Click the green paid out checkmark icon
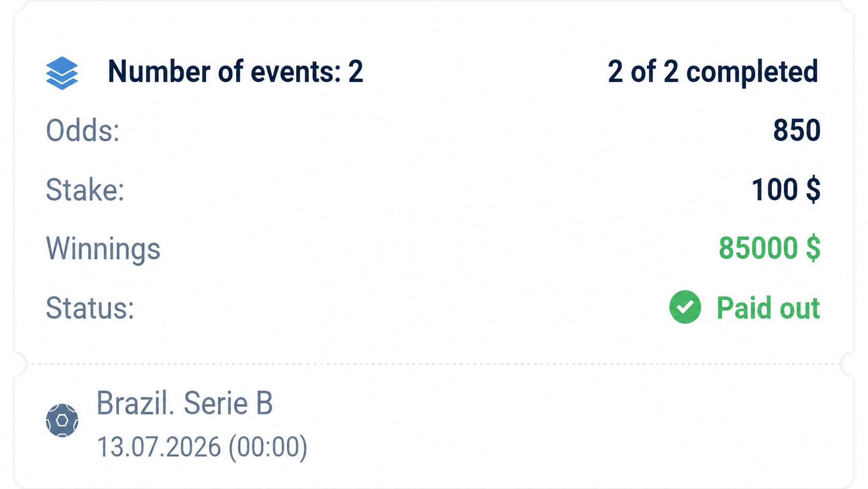 point(685,307)
